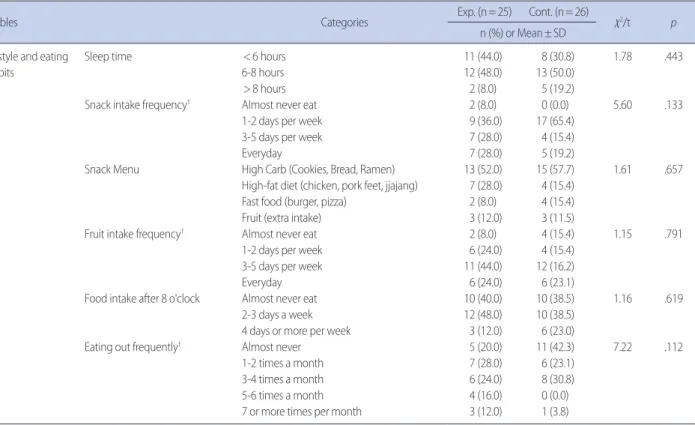Select the "9 (36.0)" value
The width and height of the screenshot is (695, 425).
coord(486,121)
